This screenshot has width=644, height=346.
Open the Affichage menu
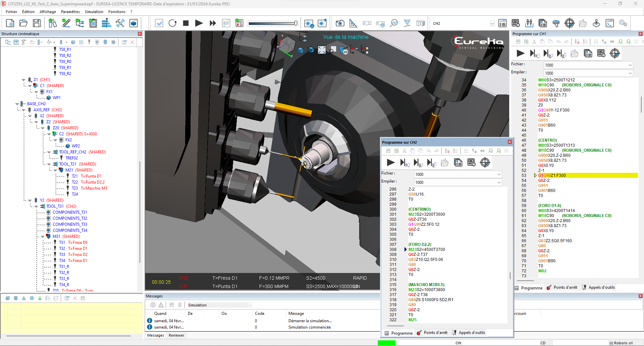[x=48, y=12]
